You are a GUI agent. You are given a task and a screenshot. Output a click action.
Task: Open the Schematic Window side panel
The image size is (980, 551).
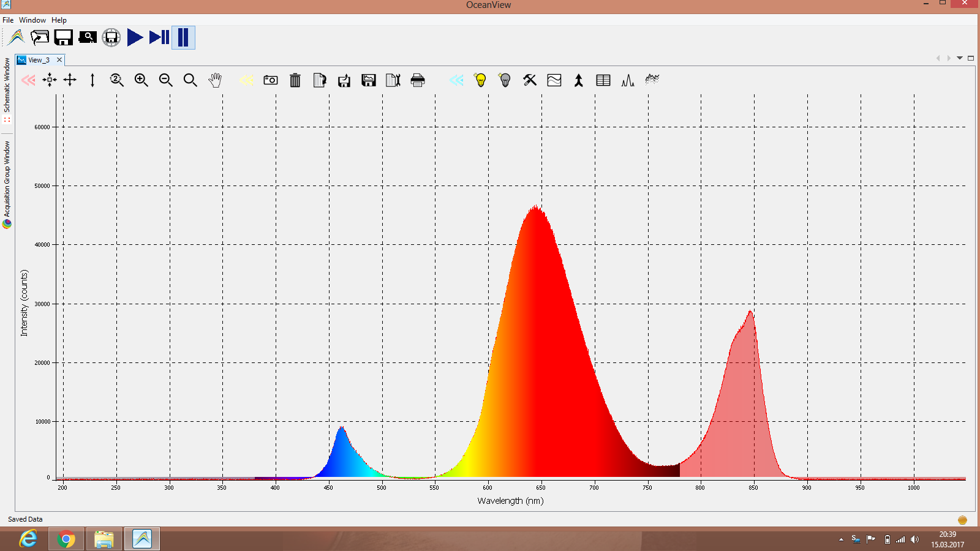click(7, 89)
